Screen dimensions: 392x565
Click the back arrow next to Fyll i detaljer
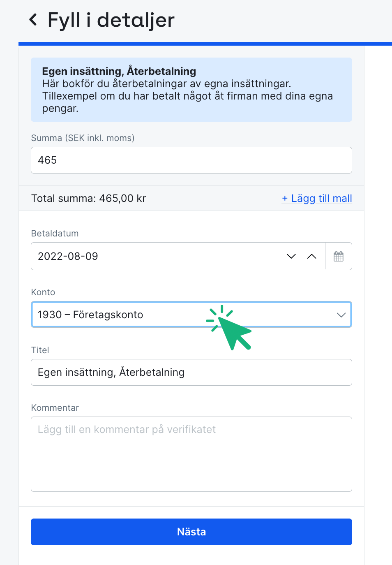click(x=33, y=20)
